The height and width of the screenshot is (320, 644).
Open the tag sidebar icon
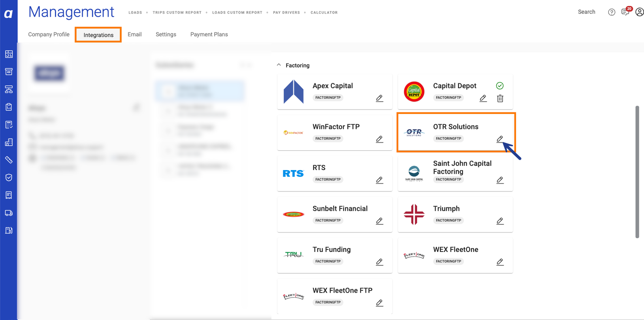click(9, 160)
